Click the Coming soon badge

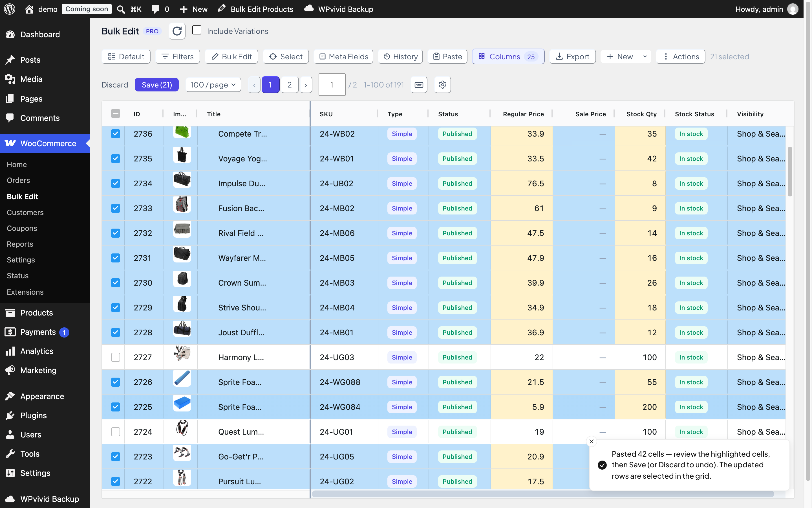click(x=87, y=9)
